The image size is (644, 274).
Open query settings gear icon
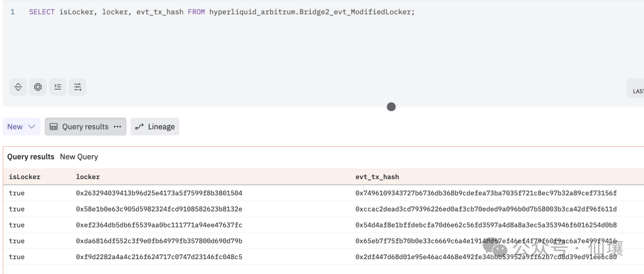point(38,87)
